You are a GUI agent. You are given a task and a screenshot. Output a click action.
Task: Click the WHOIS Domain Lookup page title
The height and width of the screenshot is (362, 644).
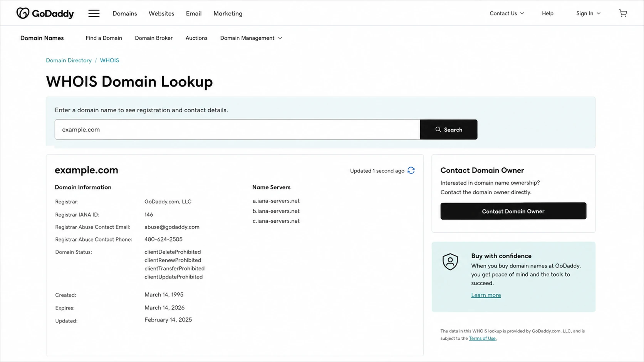(x=129, y=82)
